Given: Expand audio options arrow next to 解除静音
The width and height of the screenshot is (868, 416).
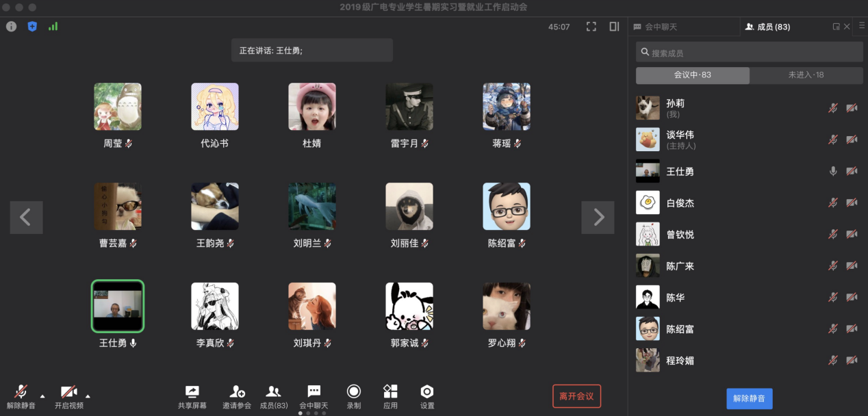Looking at the screenshot, I should (42, 395).
